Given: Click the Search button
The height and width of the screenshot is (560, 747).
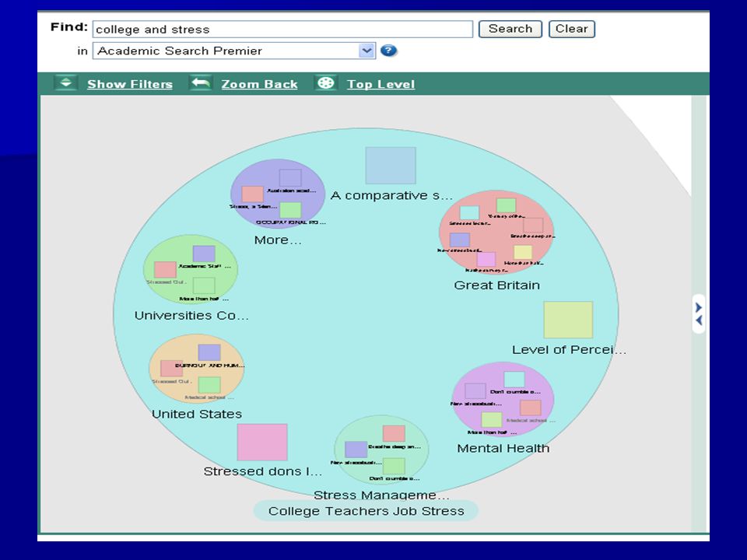Looking at the screenshot, I should (x=510, y=29).
